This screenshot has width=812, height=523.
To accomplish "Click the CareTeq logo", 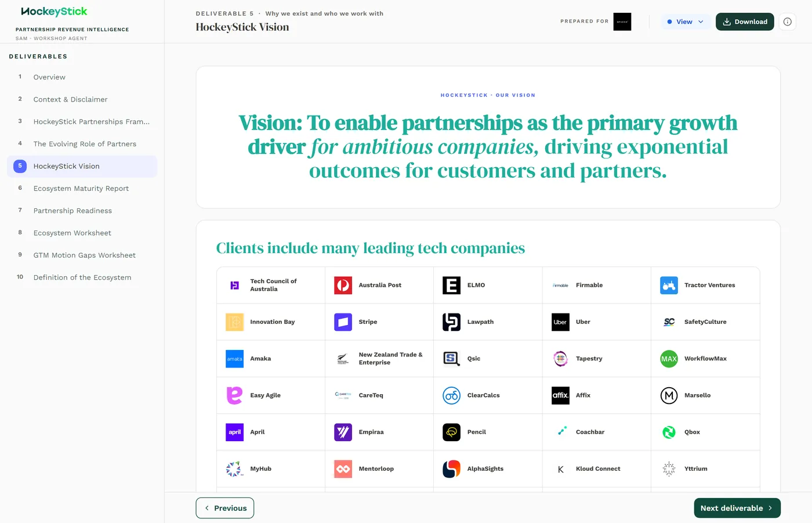I will point(343,395).
